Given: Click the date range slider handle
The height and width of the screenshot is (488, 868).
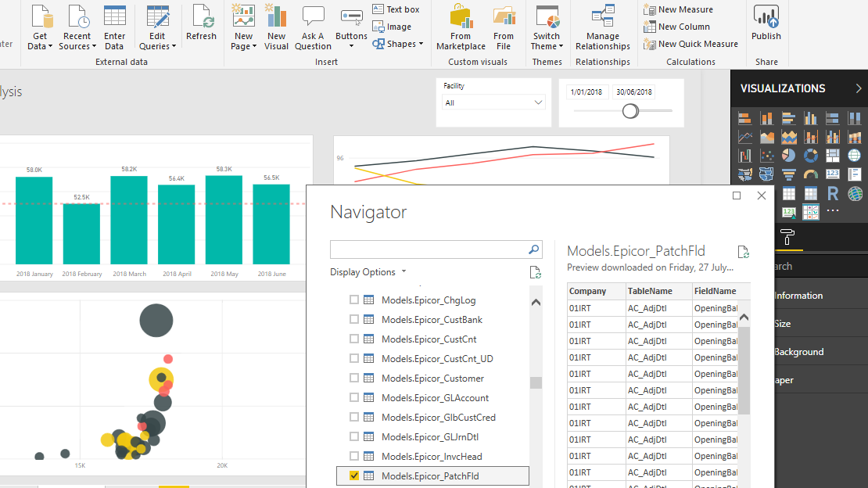Looking at the screenshot, I should click(x=630, y=111).
